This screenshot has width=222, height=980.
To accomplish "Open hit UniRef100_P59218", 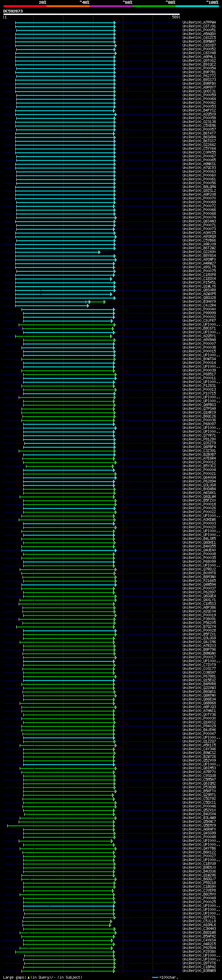I will coord(199,883).
